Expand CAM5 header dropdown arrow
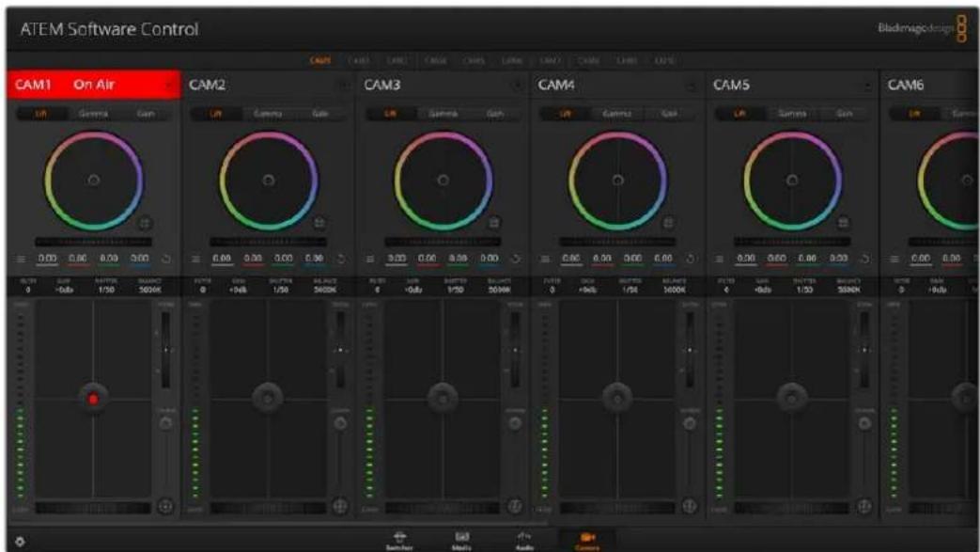980x552 pixels. tap(867, 86)
